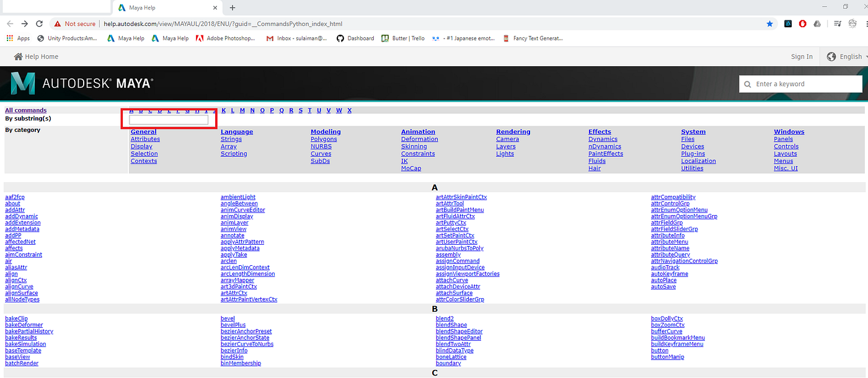Image resolution: width=868 pixels, height=378 pixels.
Task: Open the Gmail Inbox bookmark
Action: tap(296, 38)
